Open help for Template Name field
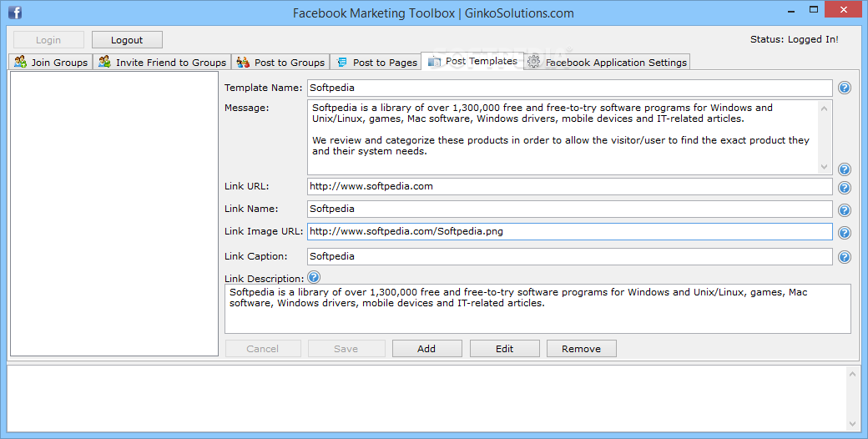Image resolution: width=868 pixels, height=439 pixels. pos(844,88)
